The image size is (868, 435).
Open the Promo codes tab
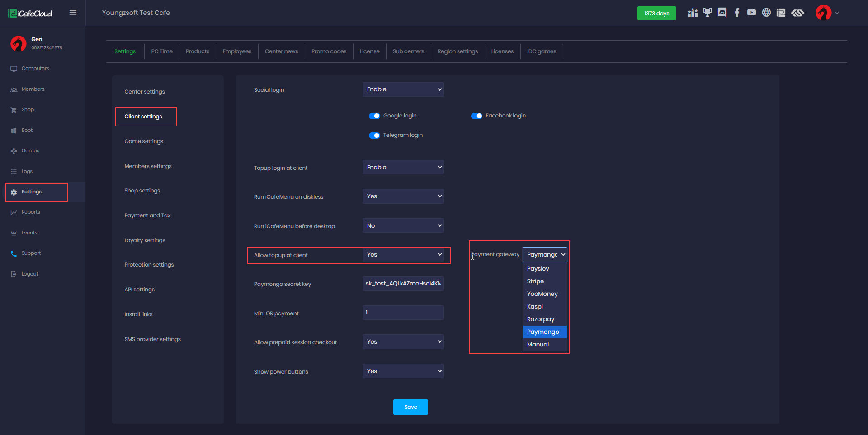[x=329, y=51]
